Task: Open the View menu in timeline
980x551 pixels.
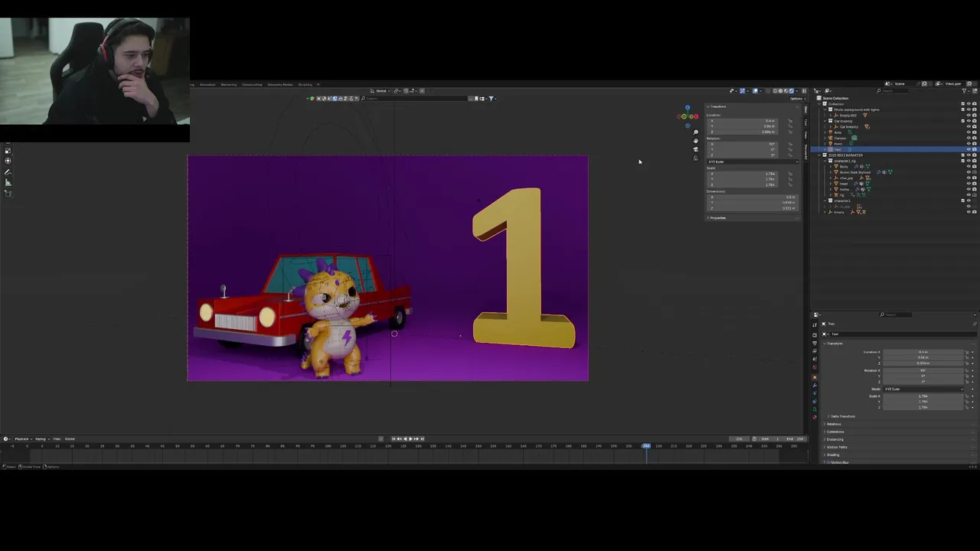Action: [57, 439]
